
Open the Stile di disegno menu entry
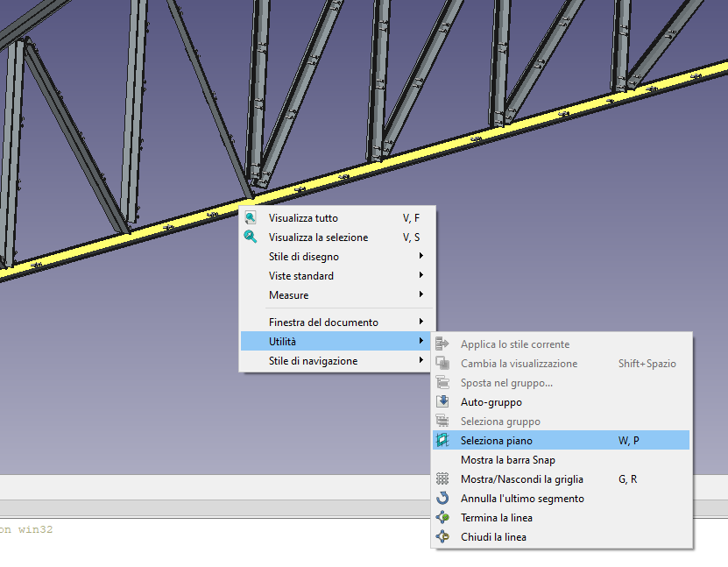(x=337, y=257)
